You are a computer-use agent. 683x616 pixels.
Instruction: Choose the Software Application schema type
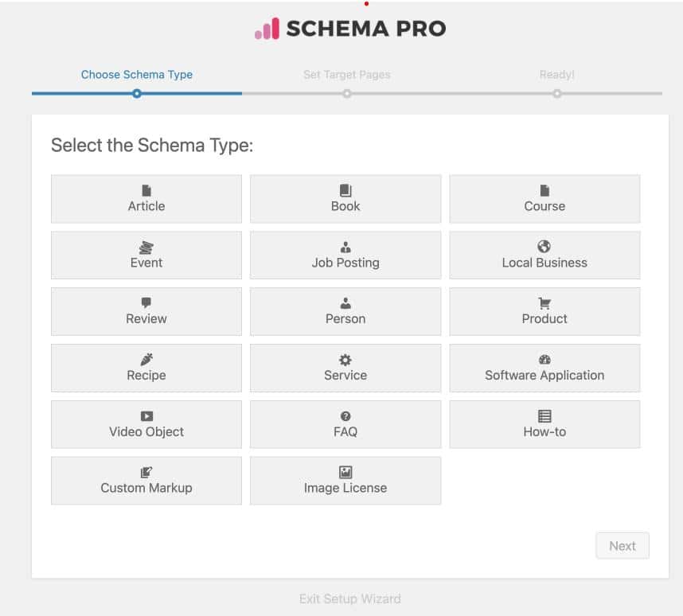544,368
